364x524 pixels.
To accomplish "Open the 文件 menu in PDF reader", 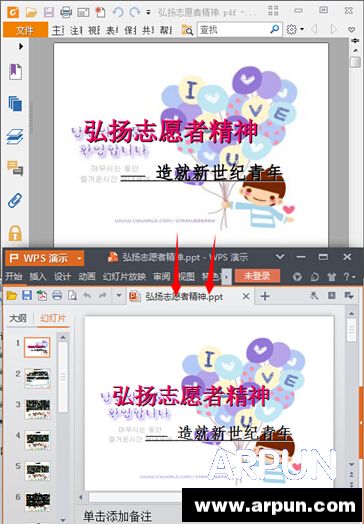I will [x=25, y=30].
